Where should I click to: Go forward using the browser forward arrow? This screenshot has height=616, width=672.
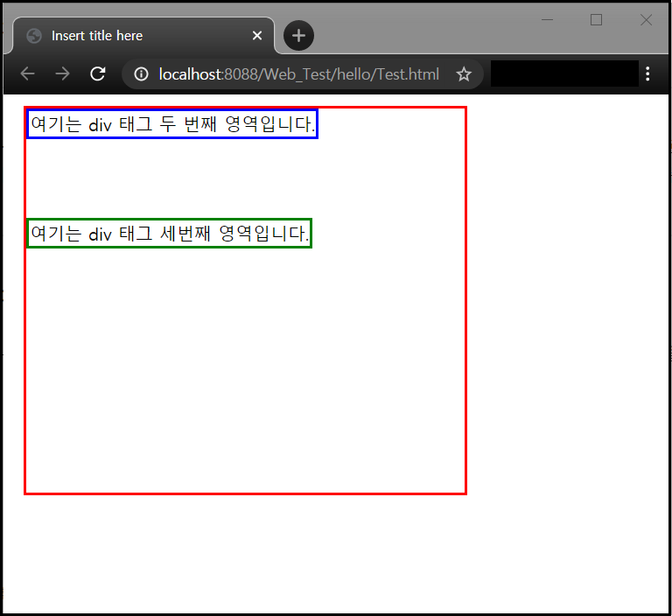click(x=63, y=73)
